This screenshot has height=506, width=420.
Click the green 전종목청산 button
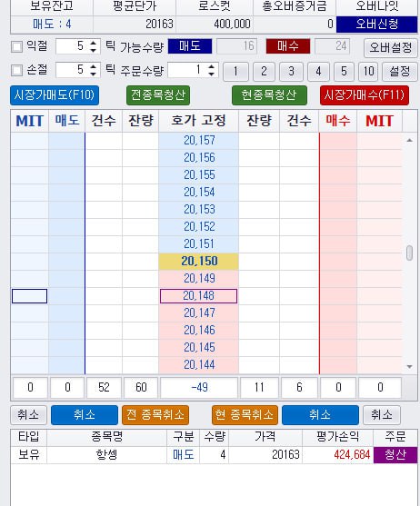[158, 95]
